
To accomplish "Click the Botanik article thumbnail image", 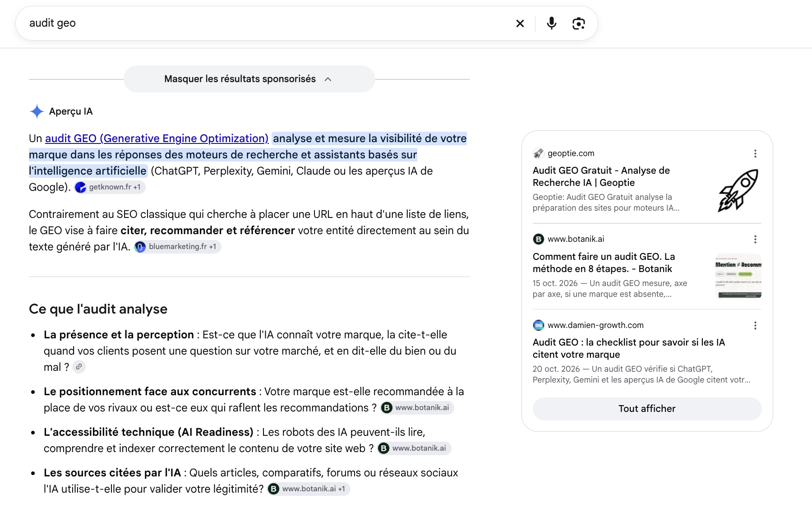I will [738, 276].
